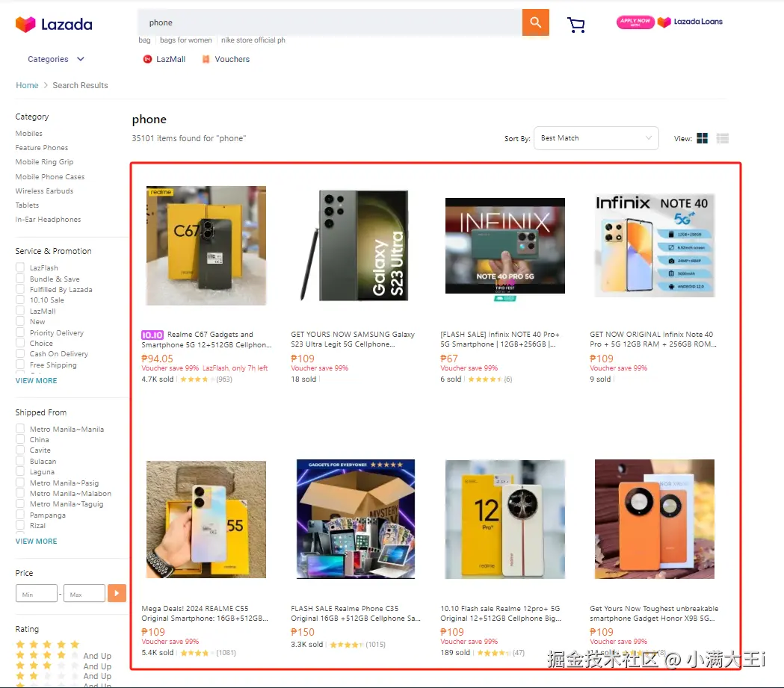The height and width of the screenshot is (688, 784).
Task: Click the search box containing 'phone'
Action: tap(330, 22)
